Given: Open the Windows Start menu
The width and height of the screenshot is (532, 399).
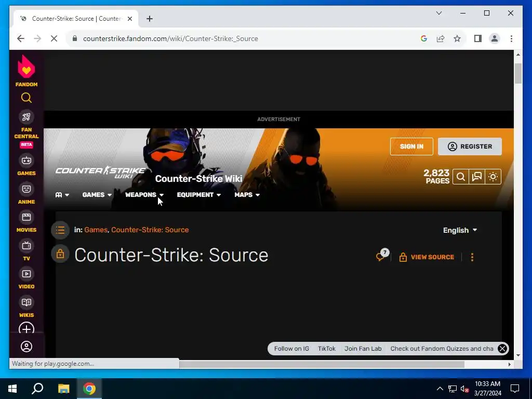Looking at the screenshot, I should [x=12, y=389].
